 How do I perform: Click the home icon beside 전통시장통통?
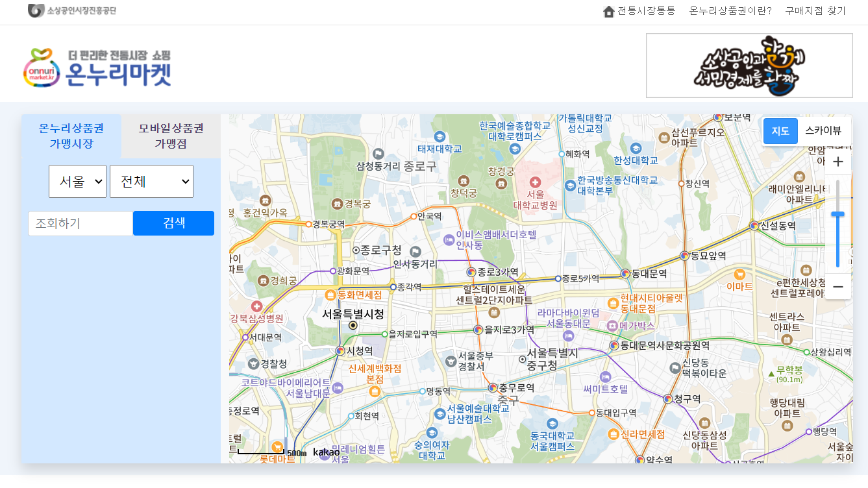(x=608, y=11)
